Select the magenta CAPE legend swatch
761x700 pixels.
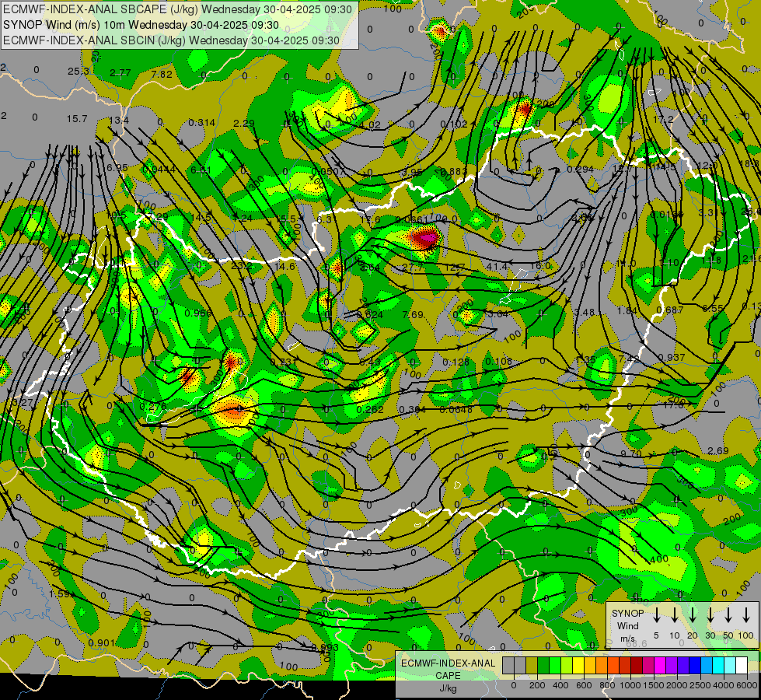coord(660,665)
